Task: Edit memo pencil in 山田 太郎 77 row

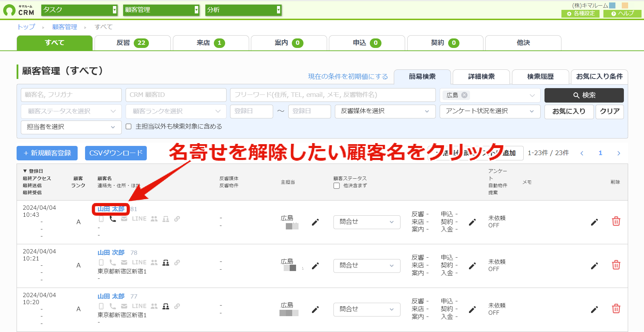Action: coord(594,309)
